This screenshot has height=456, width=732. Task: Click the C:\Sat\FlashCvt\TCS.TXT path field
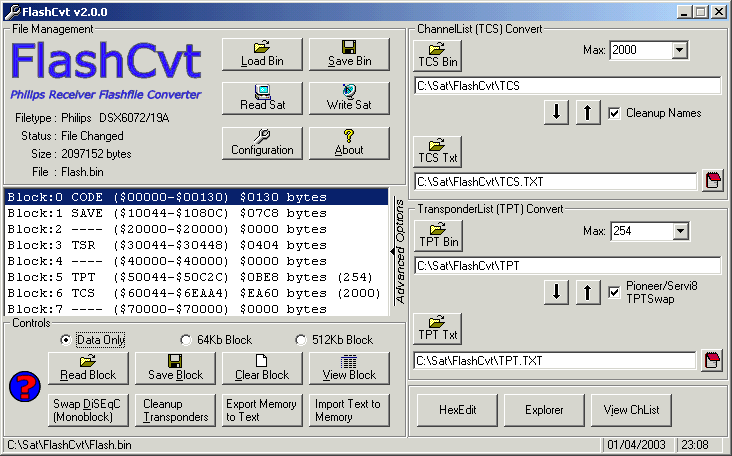(556, 182)
